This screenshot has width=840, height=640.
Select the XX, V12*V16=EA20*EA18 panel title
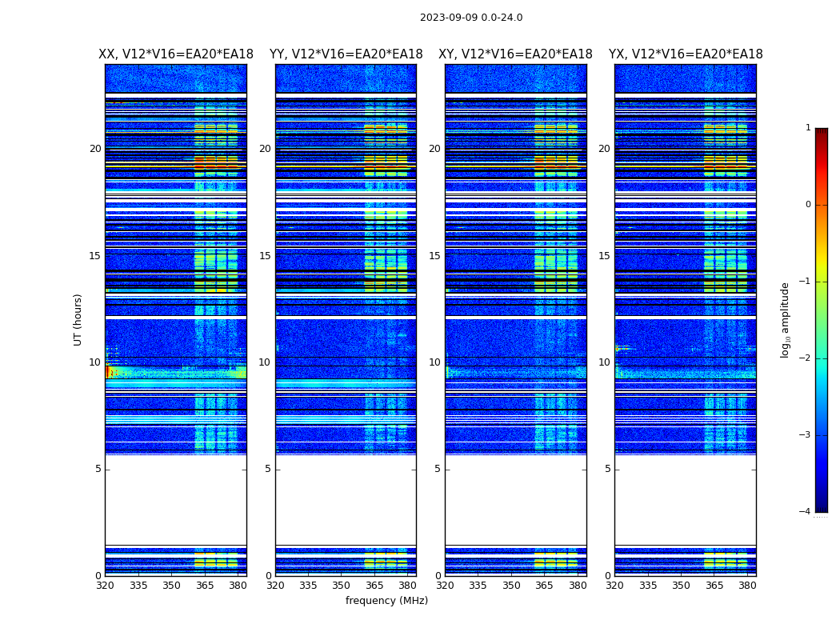pyautogui.click(x=176, y=54)
